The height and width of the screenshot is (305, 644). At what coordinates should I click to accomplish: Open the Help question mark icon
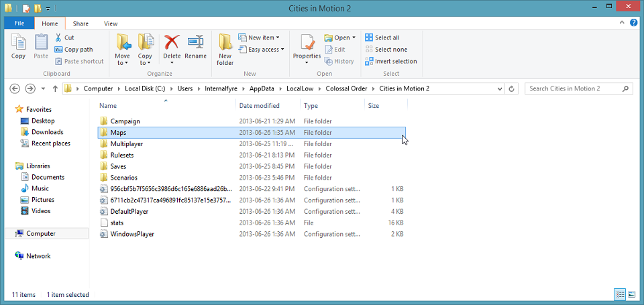pos(634,23)
